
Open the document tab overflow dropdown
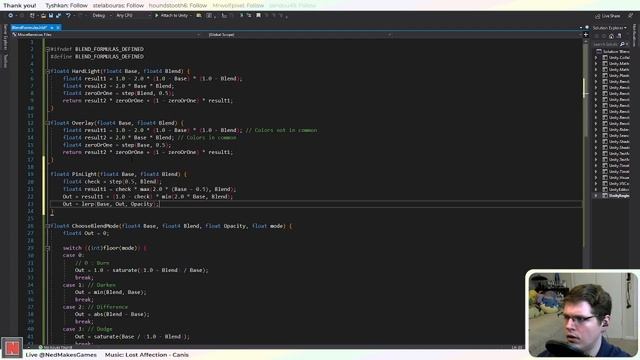tap(580, 28)
